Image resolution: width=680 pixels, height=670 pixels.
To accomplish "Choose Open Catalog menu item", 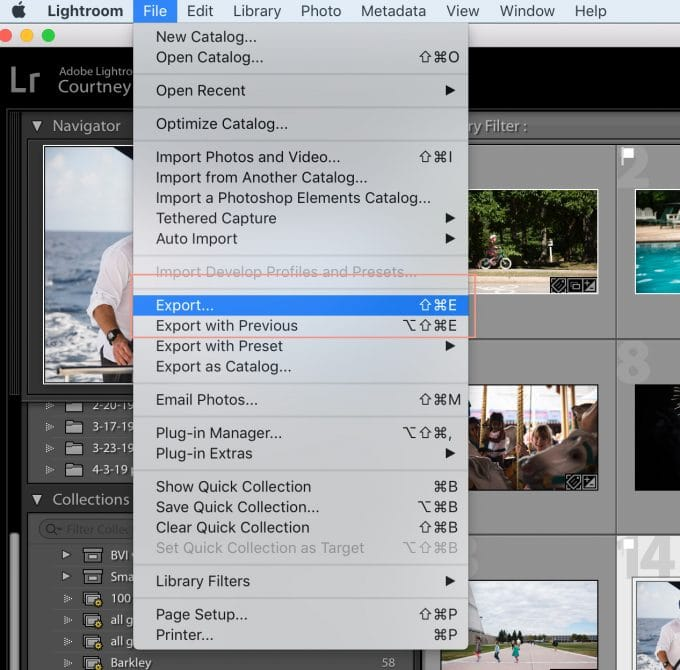I will coord(301,57).
